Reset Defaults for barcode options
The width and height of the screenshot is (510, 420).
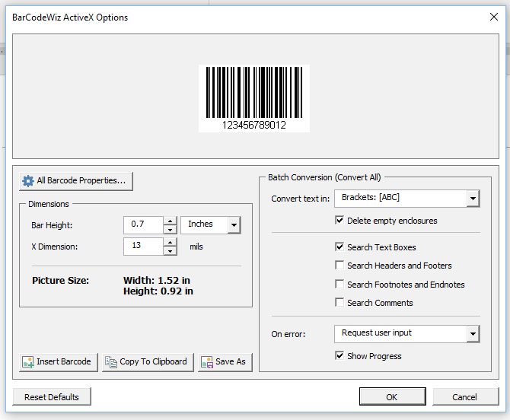click(52, 396)
